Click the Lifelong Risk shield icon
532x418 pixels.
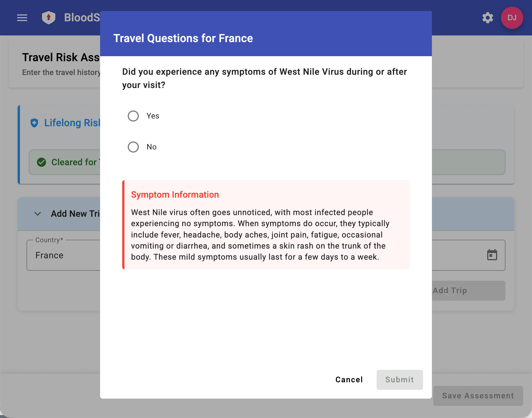(34, 123)
